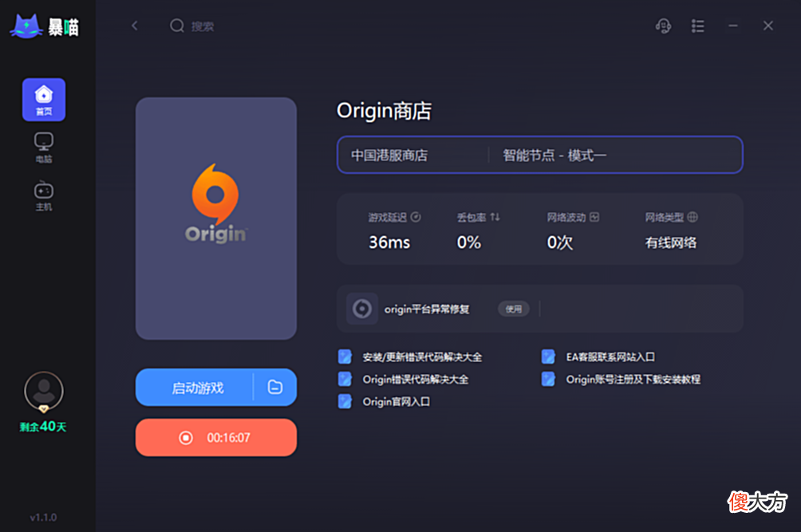Open Origin官网入口 link

coord(396,402)
